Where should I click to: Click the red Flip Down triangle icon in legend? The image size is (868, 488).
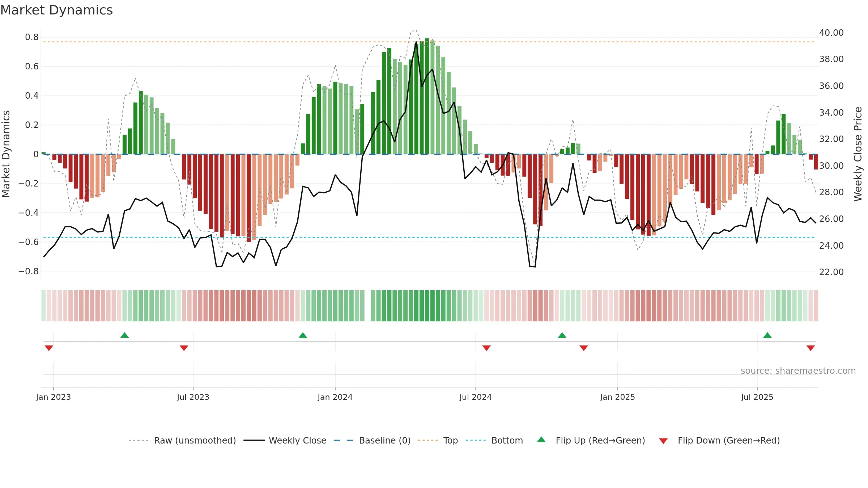663,441
